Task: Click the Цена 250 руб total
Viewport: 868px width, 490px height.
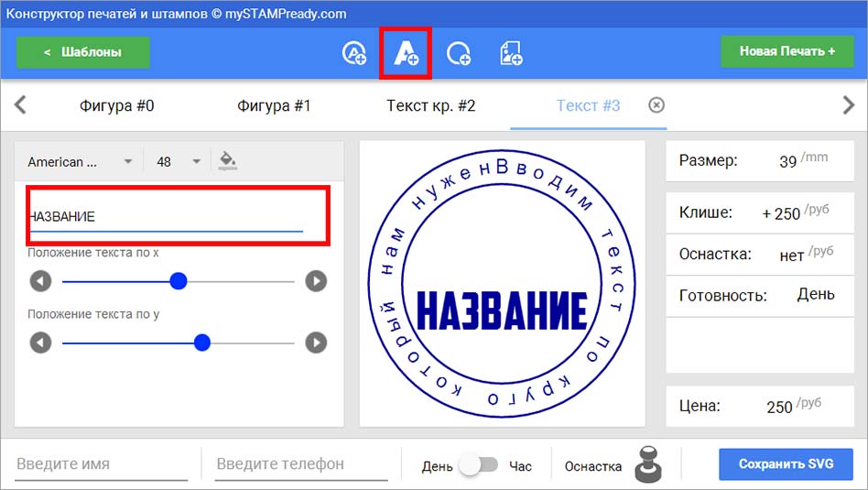Action: pyautogui.click(x=760, y=407)
